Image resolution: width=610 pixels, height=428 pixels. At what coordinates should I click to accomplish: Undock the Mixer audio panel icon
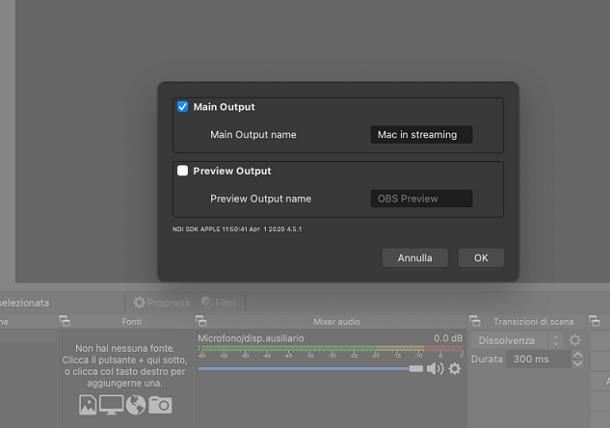(201, 321)
